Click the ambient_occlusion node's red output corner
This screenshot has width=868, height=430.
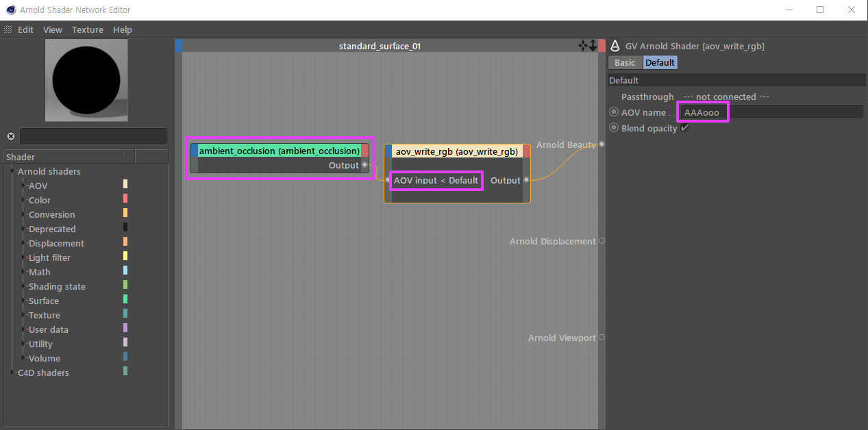pyautogui.click(x=365, y=151)
